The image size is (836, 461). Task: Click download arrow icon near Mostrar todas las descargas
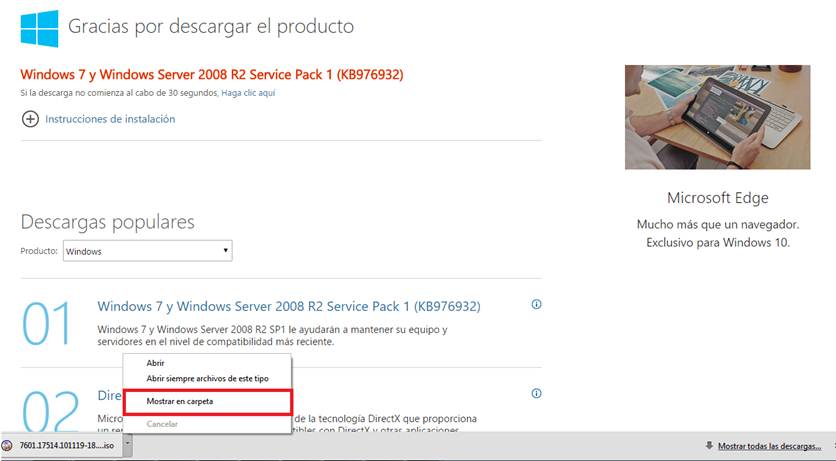[709, 446]
